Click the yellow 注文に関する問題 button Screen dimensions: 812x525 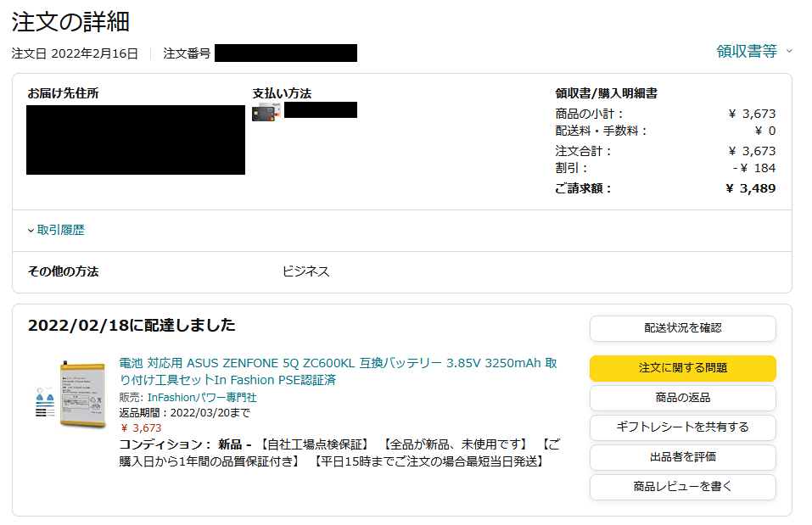pyautogui.click(x=682, y=368)
